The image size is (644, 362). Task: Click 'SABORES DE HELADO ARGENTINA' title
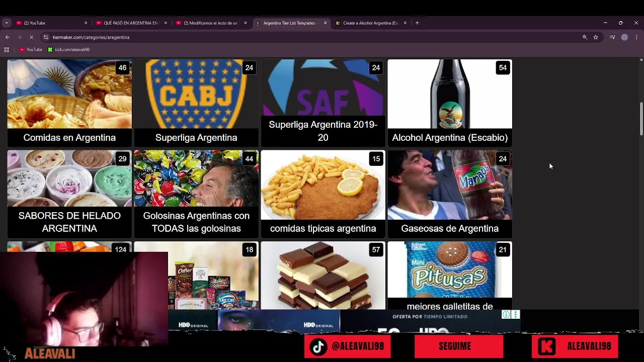[69, 222]
